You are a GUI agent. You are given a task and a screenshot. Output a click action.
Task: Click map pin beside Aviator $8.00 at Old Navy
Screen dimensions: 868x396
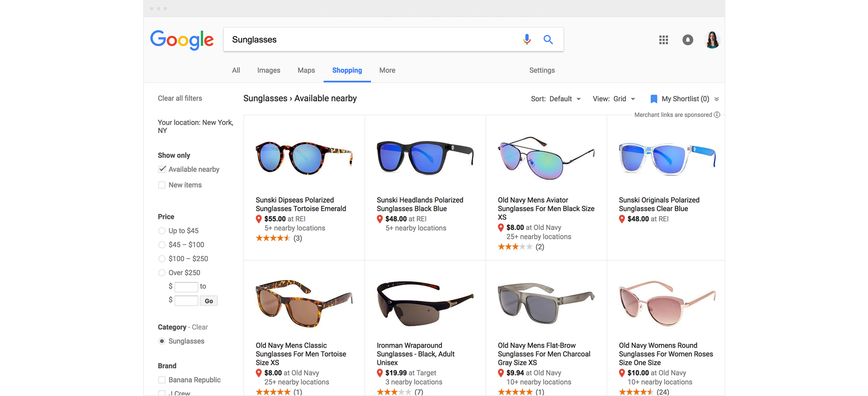(501, 228)
